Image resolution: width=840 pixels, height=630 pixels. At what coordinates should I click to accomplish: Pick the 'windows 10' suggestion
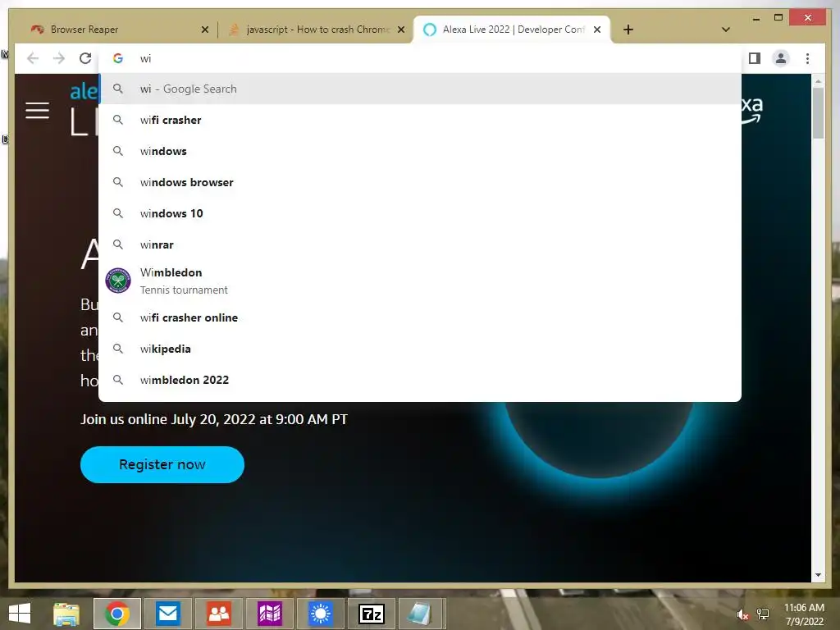point(420,213)
